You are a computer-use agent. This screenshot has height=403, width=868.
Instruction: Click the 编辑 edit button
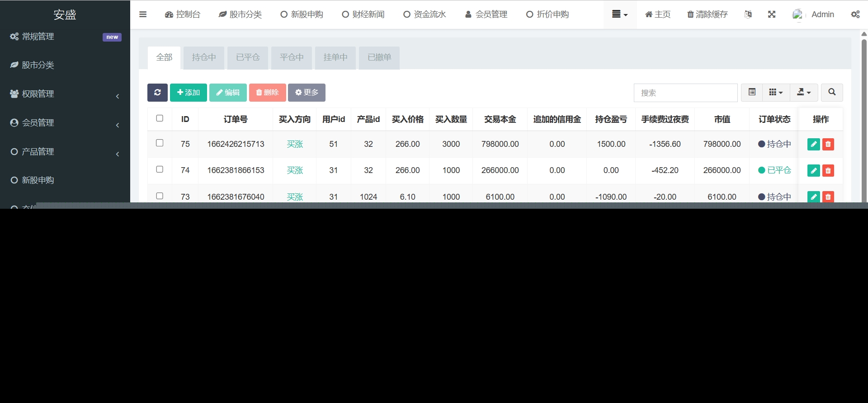[228, 93]
